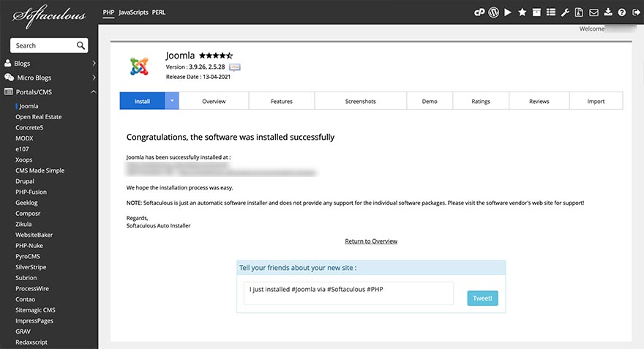Screen dimensions: 644x349
Task: Select PHP-Nuke in the sidebar
Action: coord(29,245)
